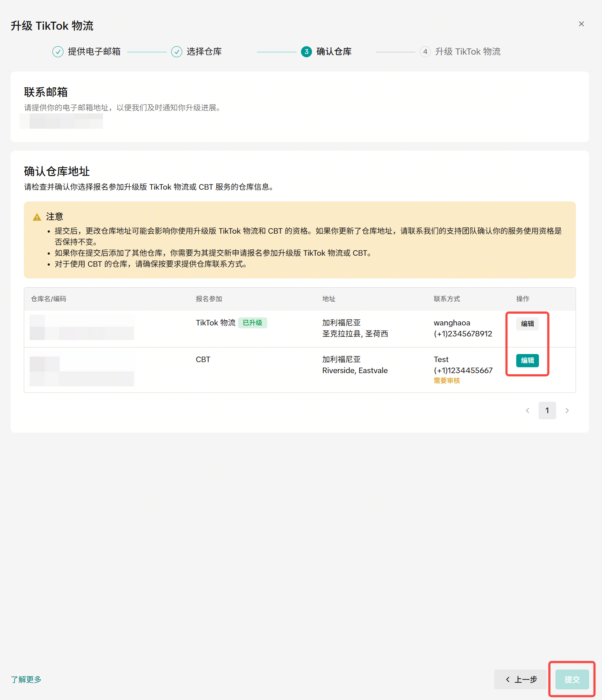Screen dimensions: 602x700
Task: Click the step 4 number circle
Action: (x=425, y=52)
